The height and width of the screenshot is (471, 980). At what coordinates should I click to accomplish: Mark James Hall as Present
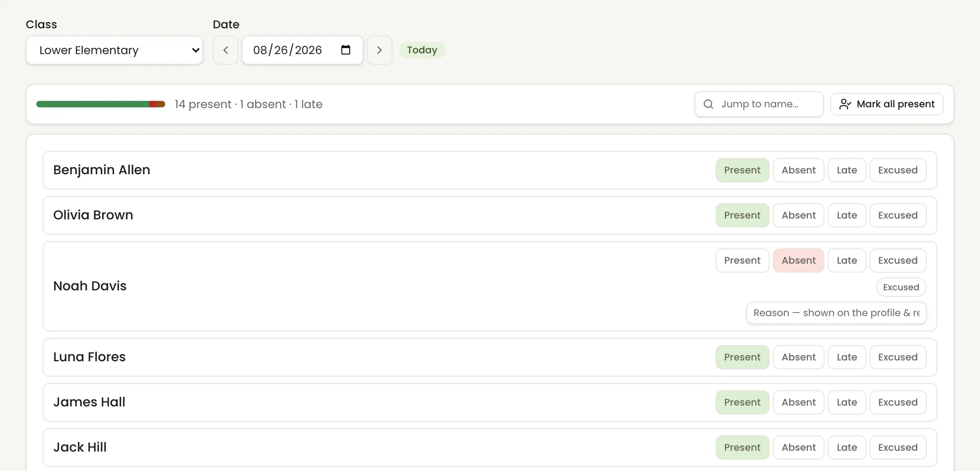(742, 403)
